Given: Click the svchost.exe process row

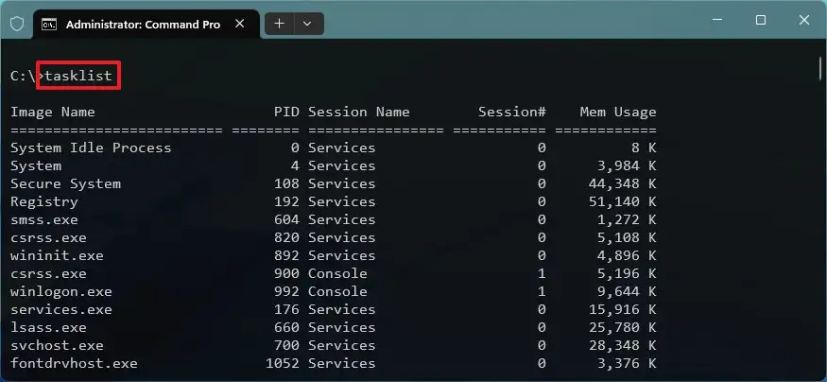Looking at the screenshot, I should 333,346.
